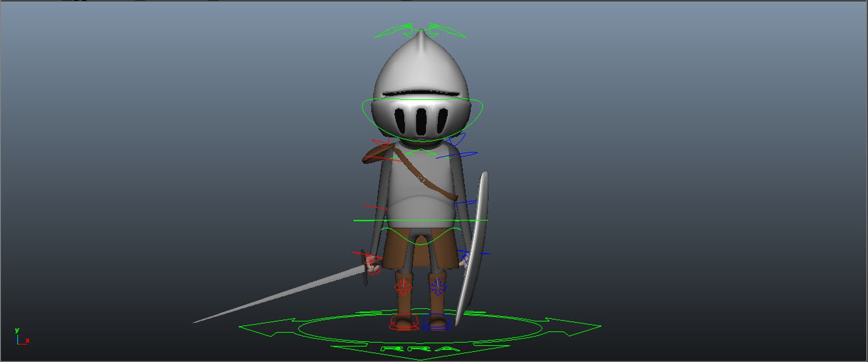
Task: Select the knight's shield mesh
Action: [472, 248]
